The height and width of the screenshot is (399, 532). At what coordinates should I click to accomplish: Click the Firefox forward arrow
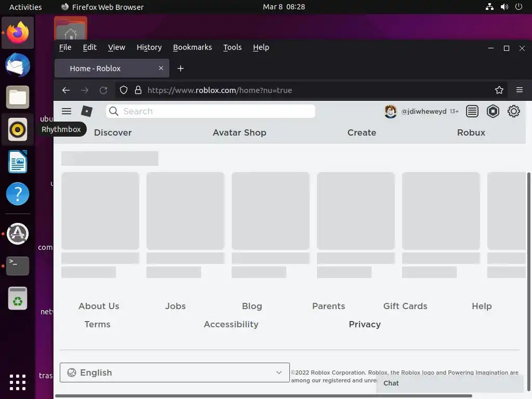pyautogui.click(x=85, y=90)
